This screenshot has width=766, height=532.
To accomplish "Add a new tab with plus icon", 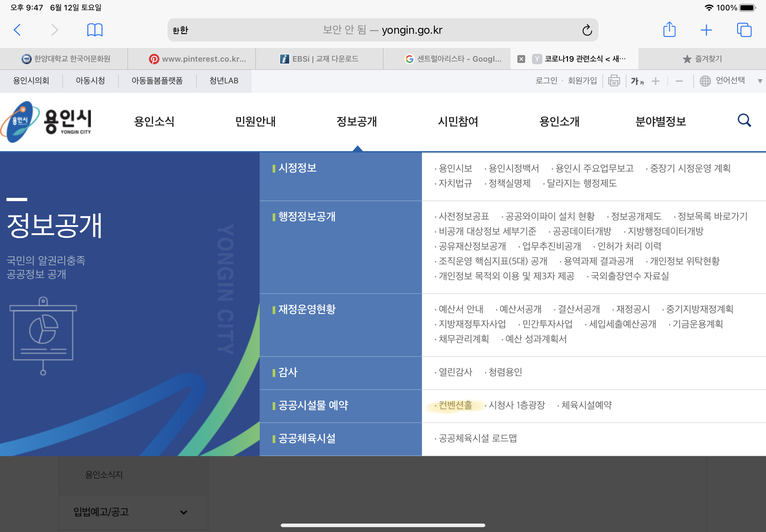I will coord(706,30).
